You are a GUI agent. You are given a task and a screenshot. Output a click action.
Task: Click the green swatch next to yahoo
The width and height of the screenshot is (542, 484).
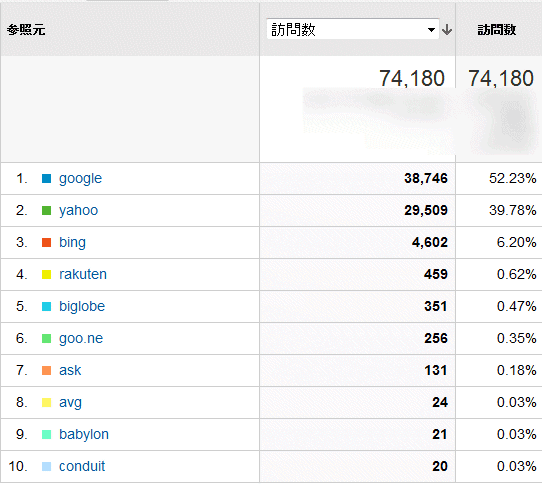pyautogui.click(x=46, y=211)
